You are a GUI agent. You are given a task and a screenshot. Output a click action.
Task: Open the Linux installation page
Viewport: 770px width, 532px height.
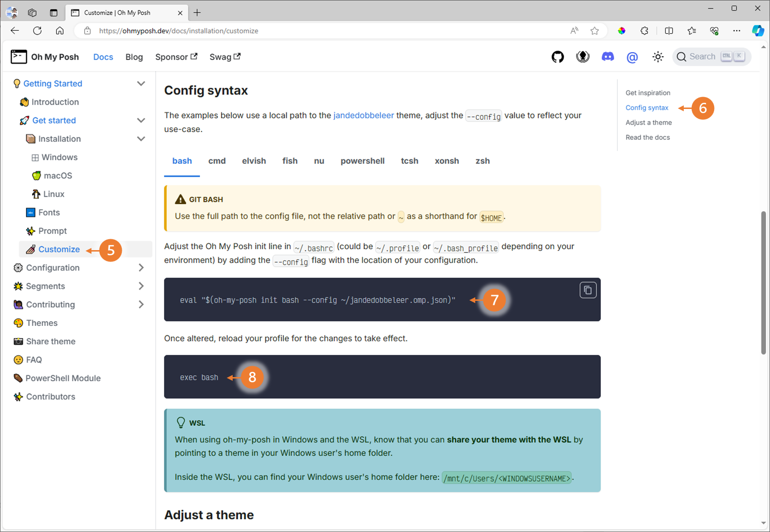coord(54,194)
